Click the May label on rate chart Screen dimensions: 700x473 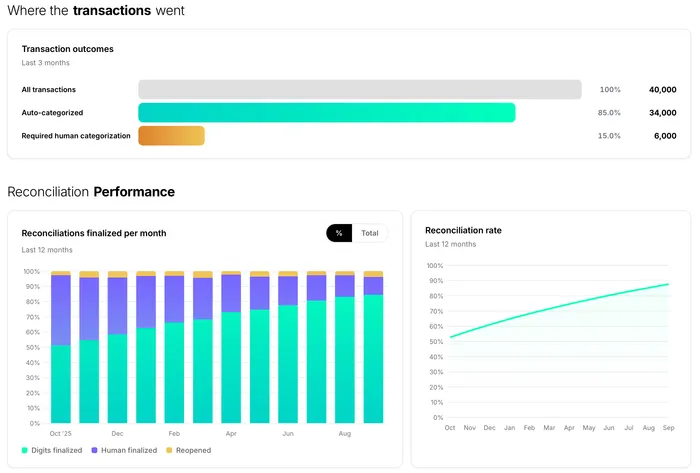pos(589,427)
